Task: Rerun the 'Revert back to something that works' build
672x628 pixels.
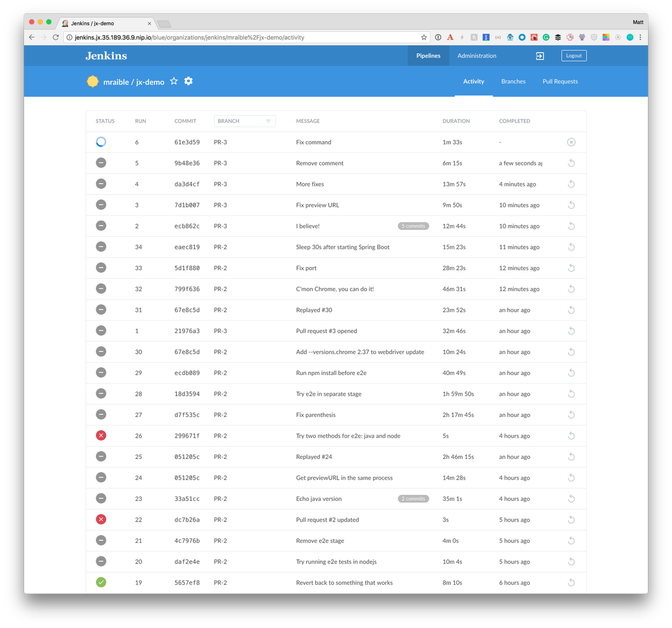Action: (571, 583)
